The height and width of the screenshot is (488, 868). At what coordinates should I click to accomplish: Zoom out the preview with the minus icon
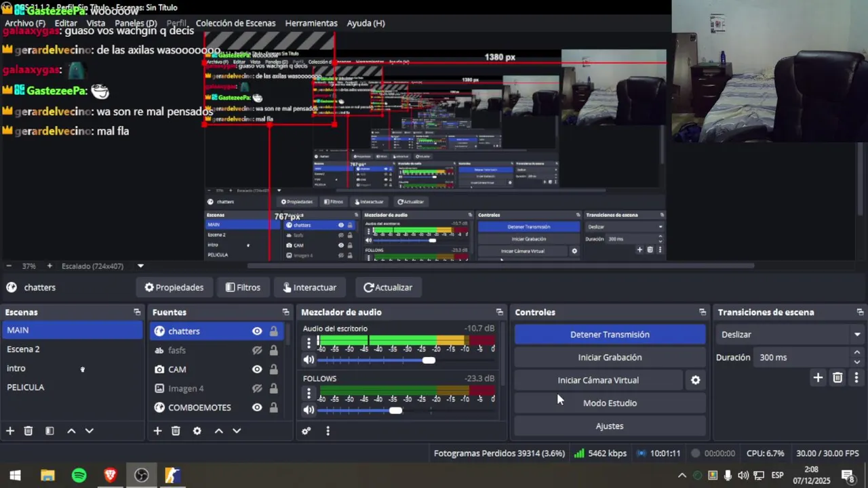[9, 266]
